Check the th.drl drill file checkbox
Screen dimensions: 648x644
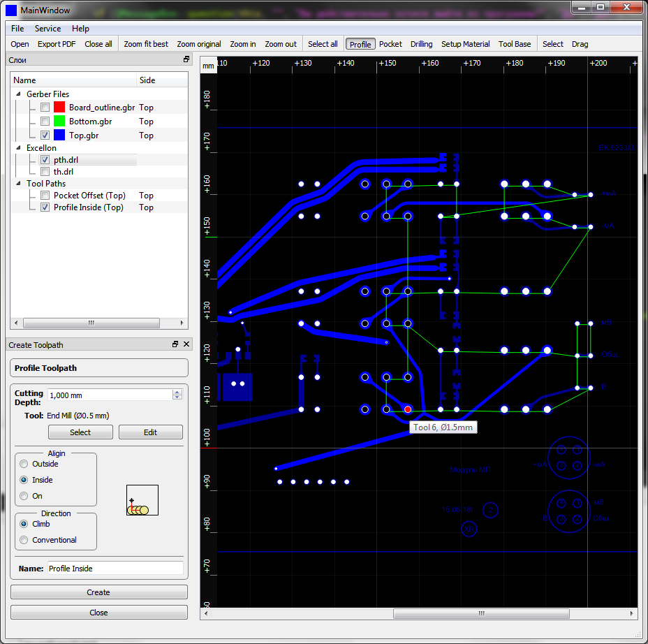tap(45, 172)
